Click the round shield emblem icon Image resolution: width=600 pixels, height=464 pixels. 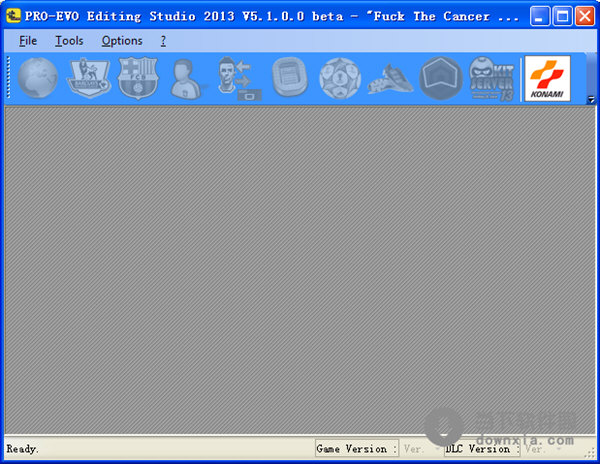point(441,78)
